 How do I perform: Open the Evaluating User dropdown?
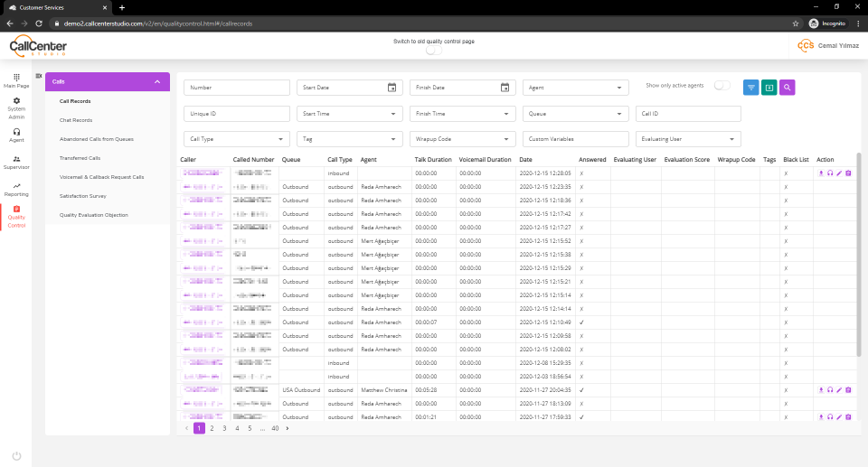pos(688,139)
